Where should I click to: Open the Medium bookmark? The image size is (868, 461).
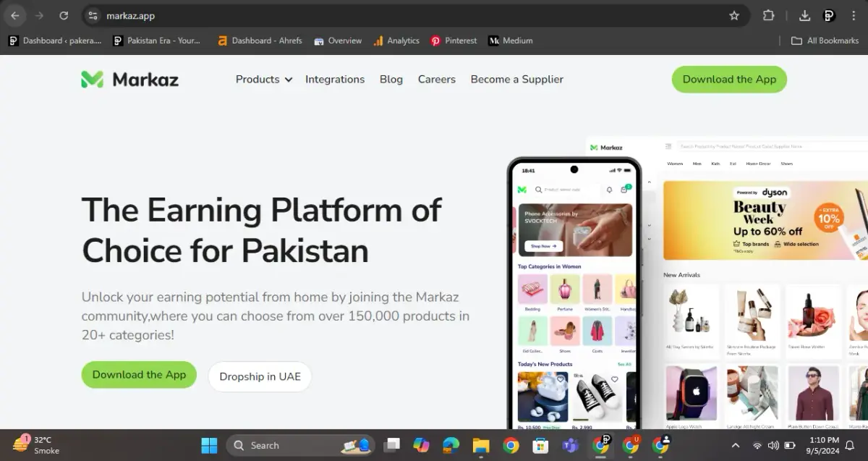(x=511, y=41)
